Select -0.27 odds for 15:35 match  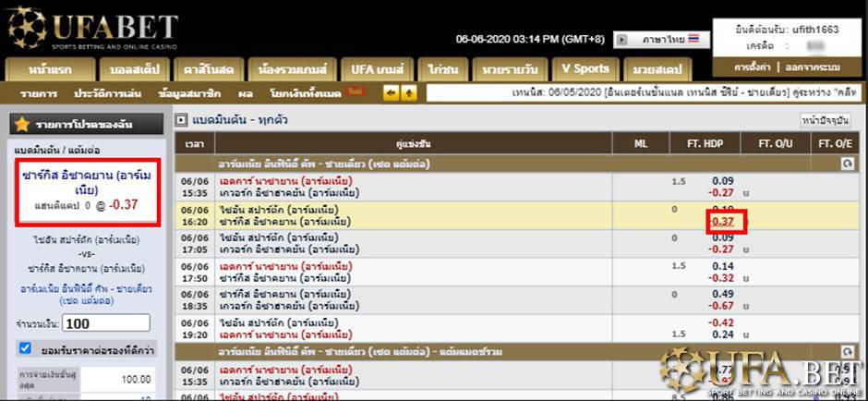[x=722, y=192]
